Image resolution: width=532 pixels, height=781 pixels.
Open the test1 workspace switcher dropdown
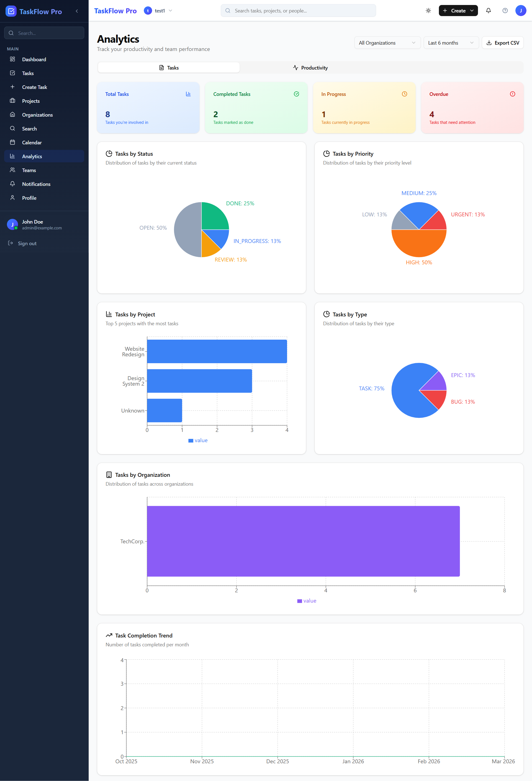pyautogui.click(x=158, y=11)
